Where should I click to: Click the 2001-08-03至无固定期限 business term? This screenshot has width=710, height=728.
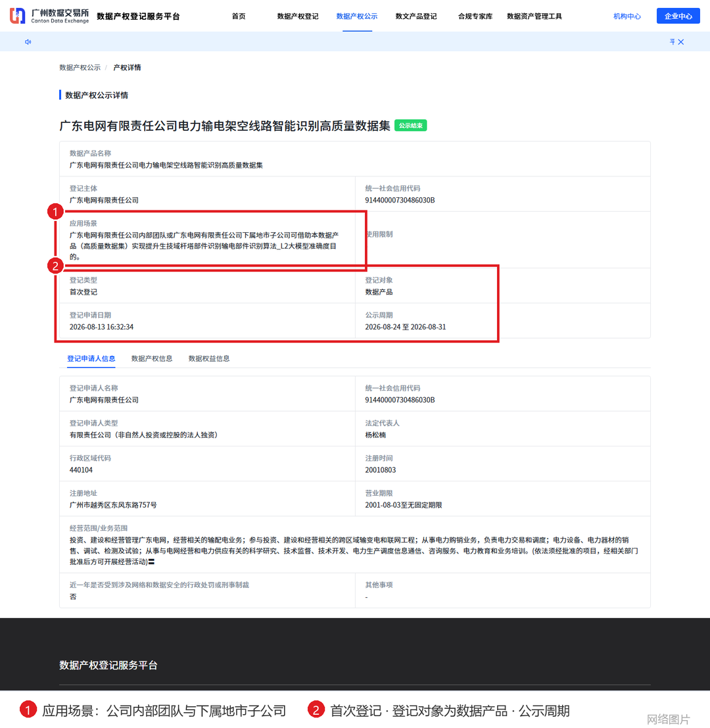click(404, 504)
